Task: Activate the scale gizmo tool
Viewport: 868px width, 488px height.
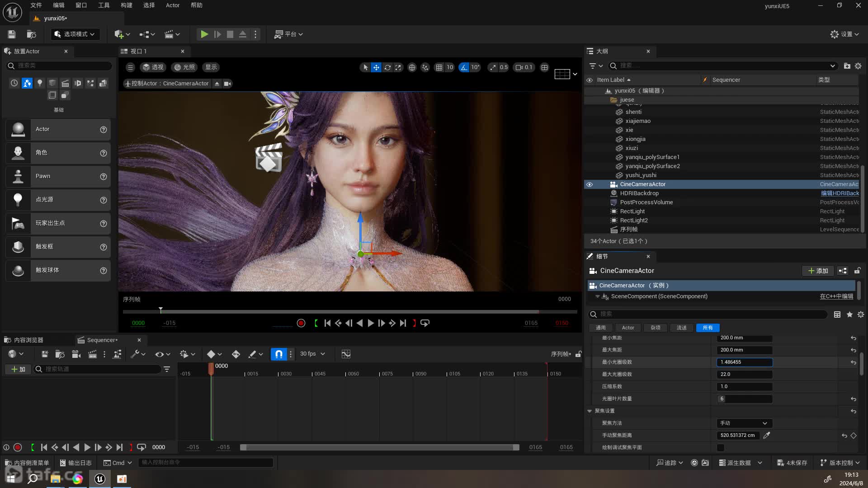Action: (398, 67)
